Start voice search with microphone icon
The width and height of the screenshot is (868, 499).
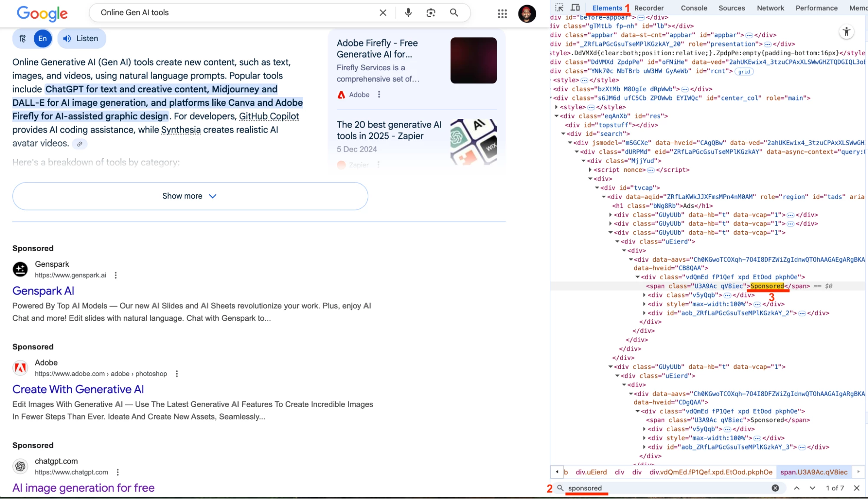pyautogui.click(x=408, y=13)
